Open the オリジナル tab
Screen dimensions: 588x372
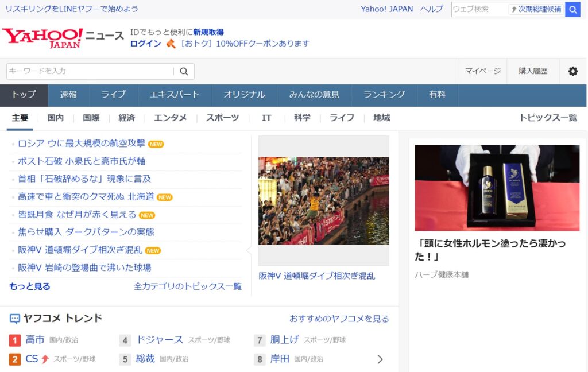click(245, 95)
